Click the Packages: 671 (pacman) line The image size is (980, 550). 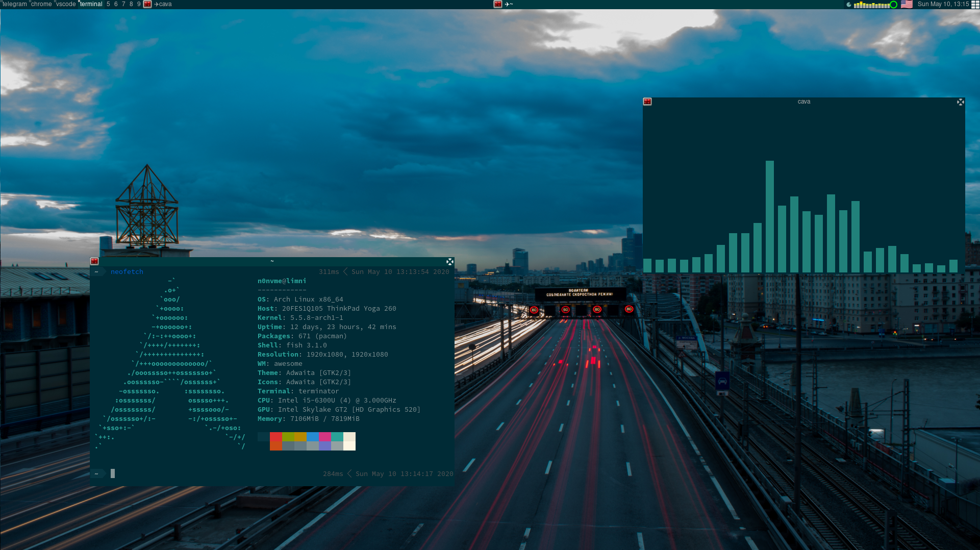(302, 336)
